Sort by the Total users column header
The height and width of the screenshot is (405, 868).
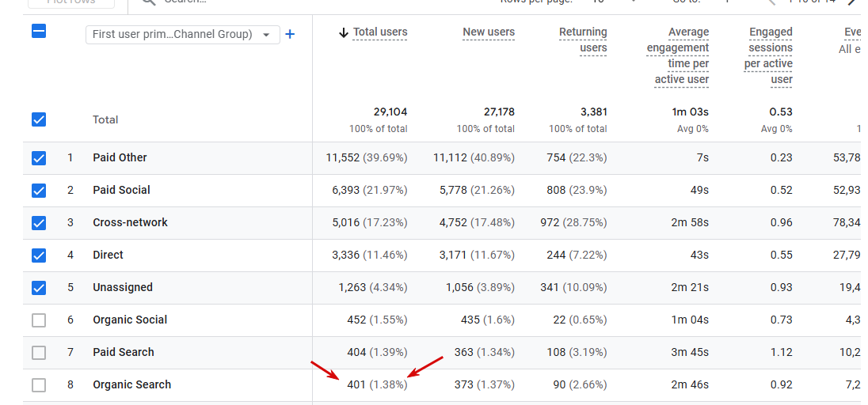point(380,32)
